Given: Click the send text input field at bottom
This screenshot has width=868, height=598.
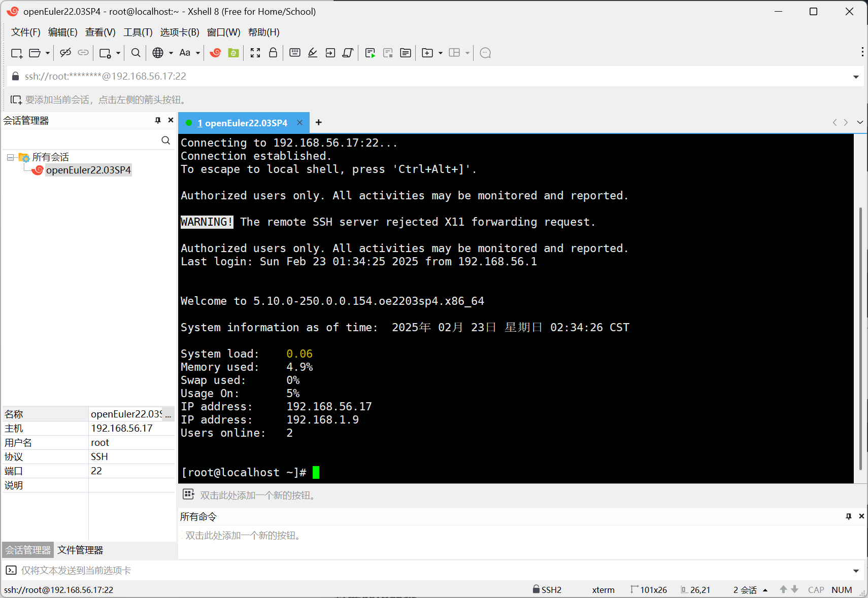Looking at the screenshot, I should (x=431, y=571).
